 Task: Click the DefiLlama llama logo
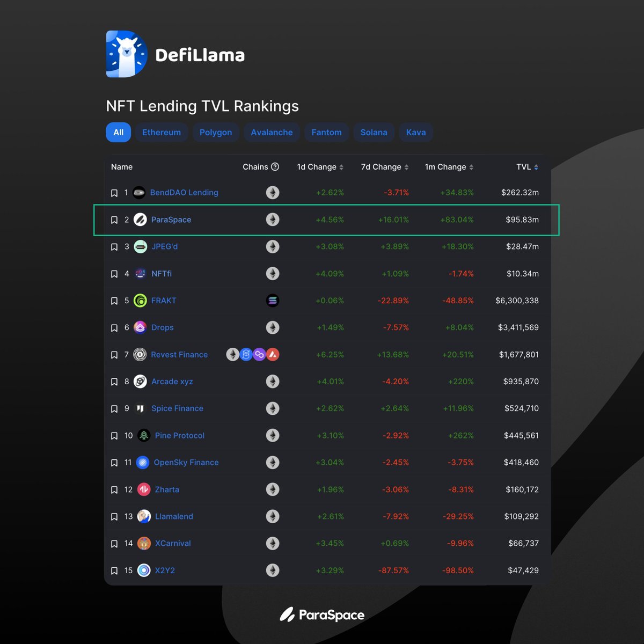pyautogui.click(x=127, y=54)
